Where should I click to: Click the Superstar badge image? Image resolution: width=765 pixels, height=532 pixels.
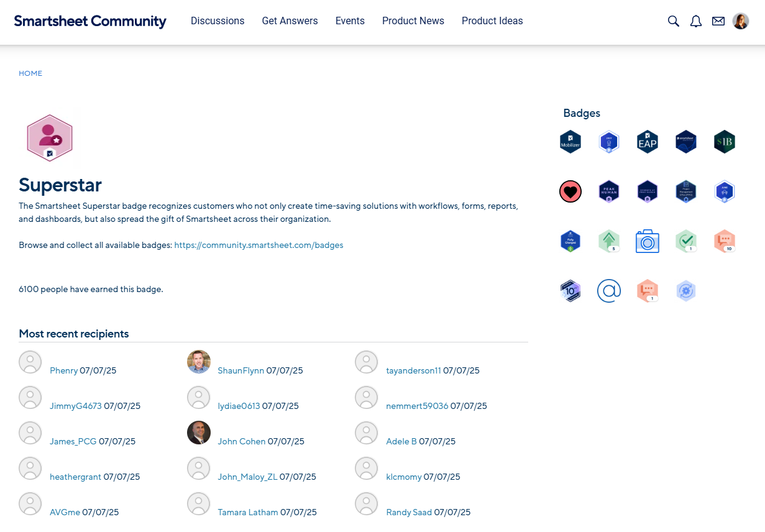pyautogui.click(x=50, y=138)
